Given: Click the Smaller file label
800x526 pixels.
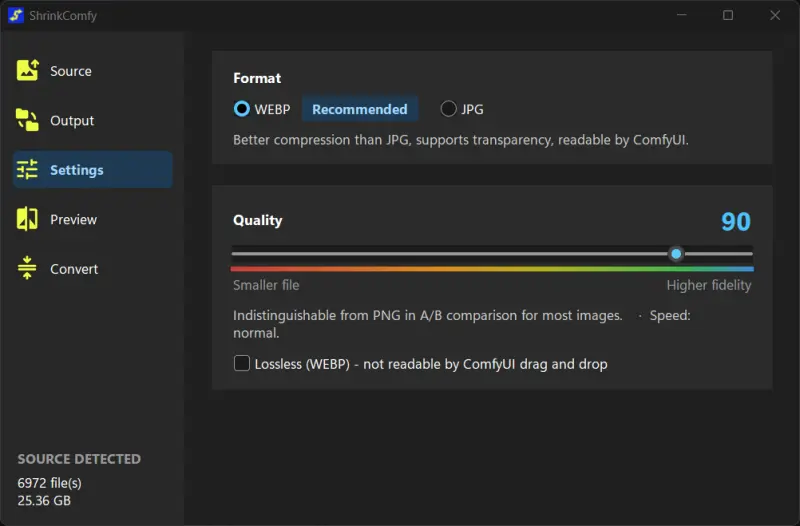Looking at the screenshot, I should click(x=266, y=285).
